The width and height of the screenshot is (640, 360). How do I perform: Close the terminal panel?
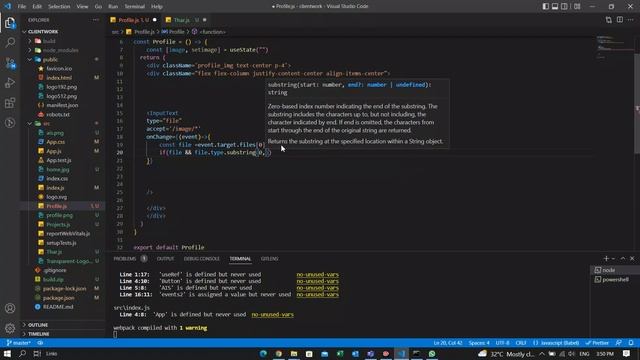[632, 258]
